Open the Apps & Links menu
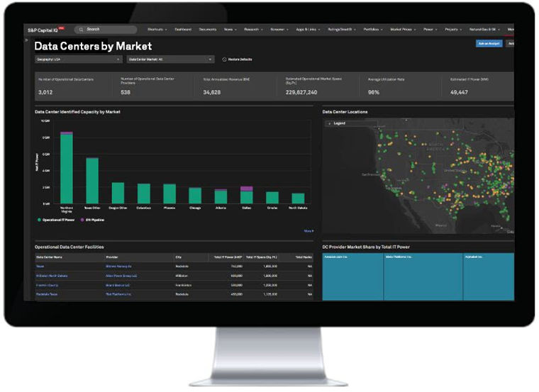This screenshot has width=539, height=392. point(308,30)
